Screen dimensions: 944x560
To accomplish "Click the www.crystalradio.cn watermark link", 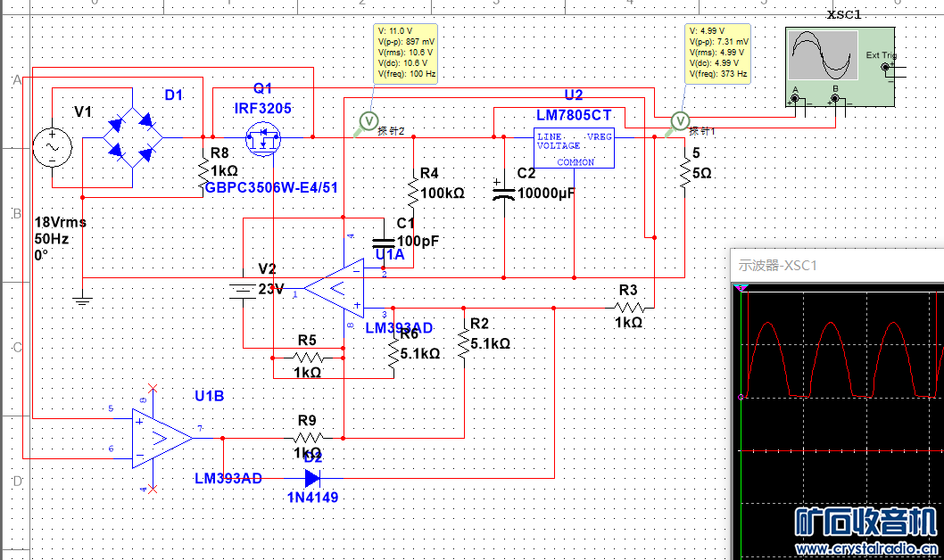I will (x=864, y=549).
